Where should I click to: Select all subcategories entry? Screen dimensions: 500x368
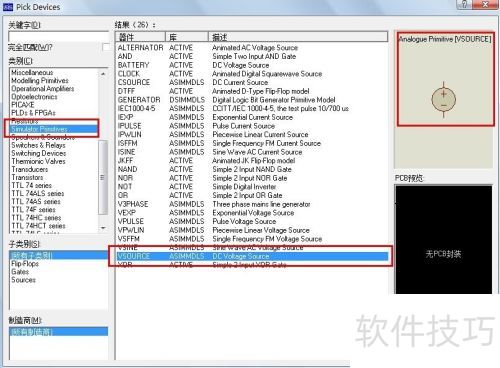(x=58, y=255)
